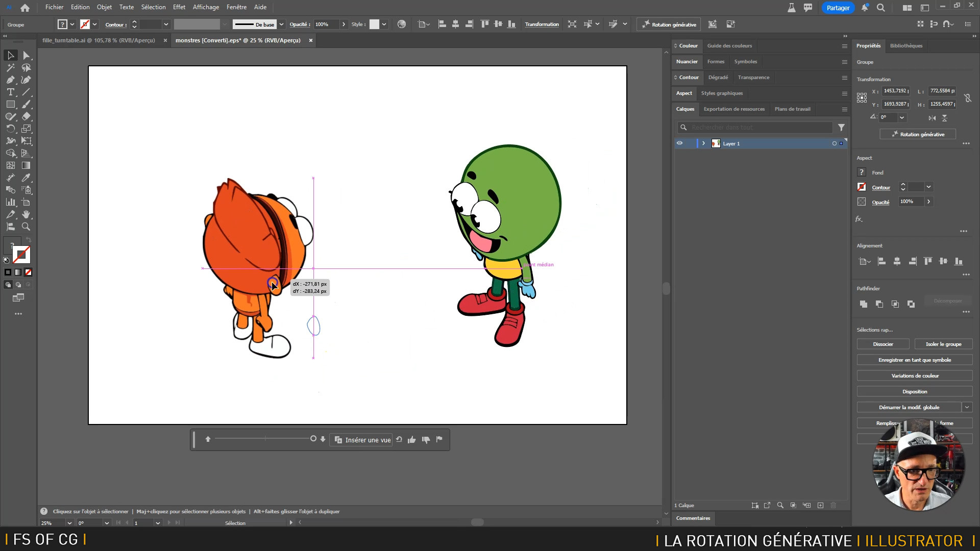Open the fx effects icon
The width and height of the screenshot is (980, 551).
pos(859,219)
